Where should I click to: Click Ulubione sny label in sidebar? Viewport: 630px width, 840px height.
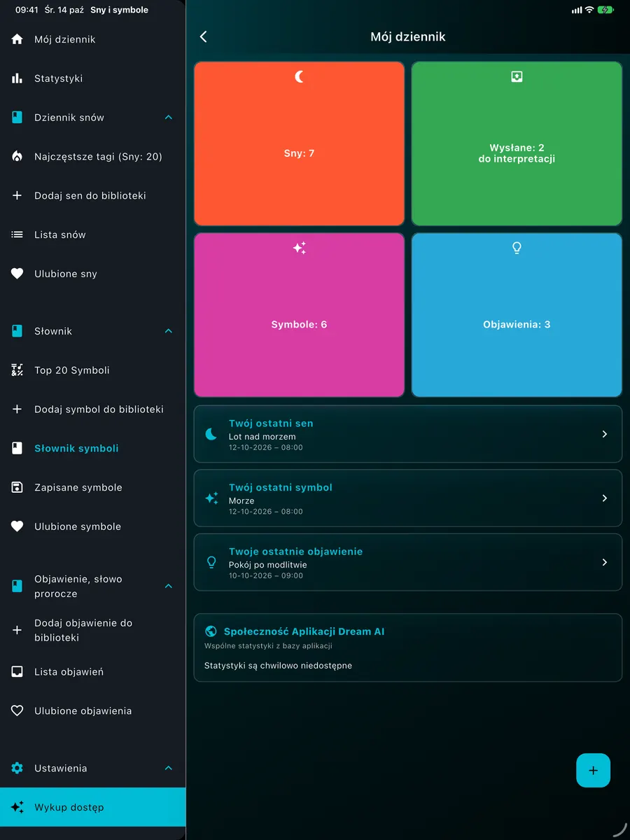tap(66, 274)
